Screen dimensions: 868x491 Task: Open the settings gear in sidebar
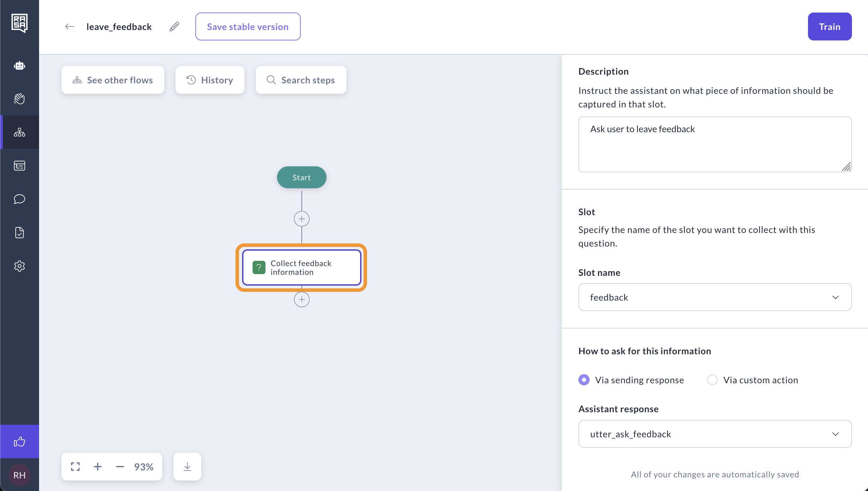[x=20, y=266]
